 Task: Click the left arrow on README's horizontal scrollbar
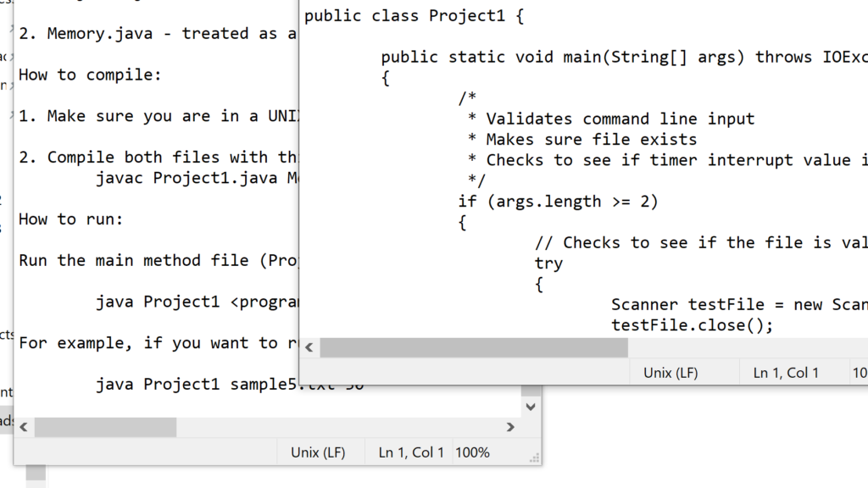[x=24, y=427]
